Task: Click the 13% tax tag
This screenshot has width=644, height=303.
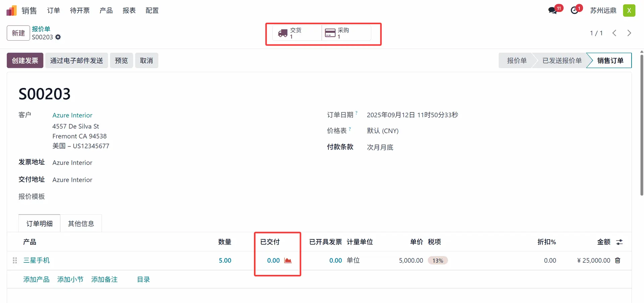Action: [437, 261]
